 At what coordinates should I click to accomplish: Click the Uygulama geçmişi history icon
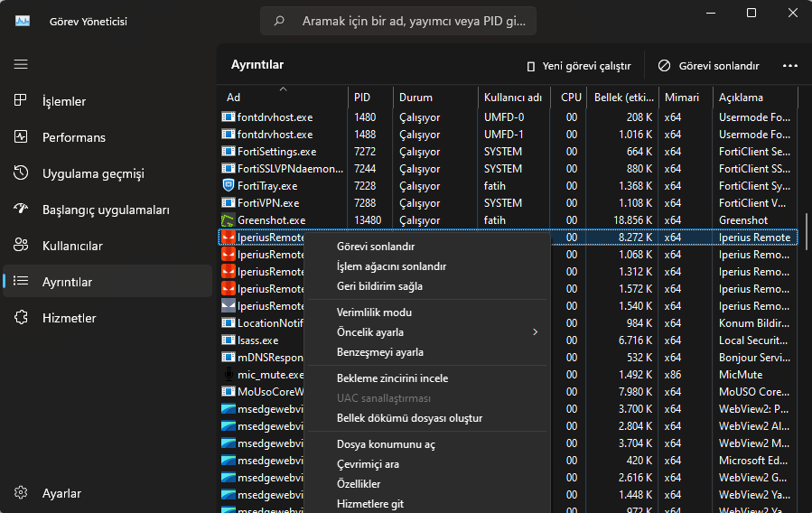click(x=21, y=173)
